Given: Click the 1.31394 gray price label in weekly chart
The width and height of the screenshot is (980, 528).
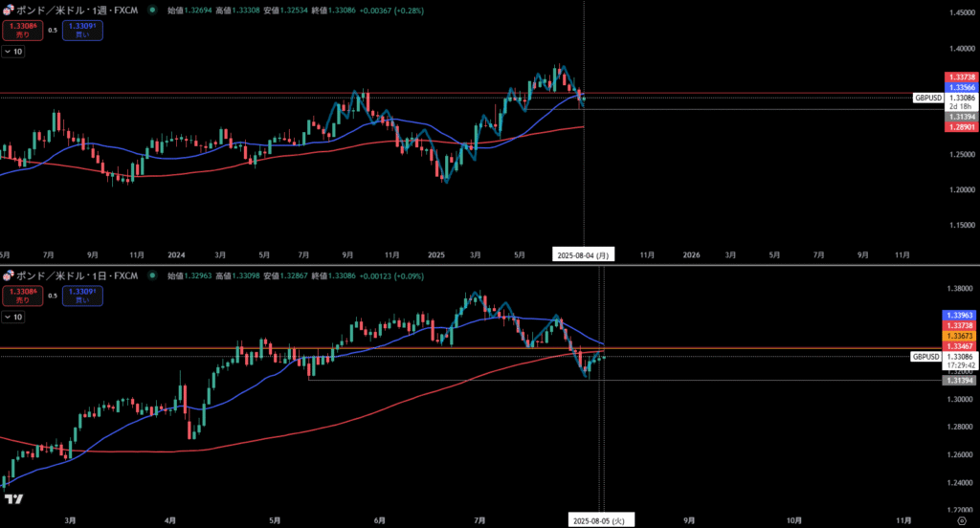Looking at the screenshot, I should coord(961,117).
